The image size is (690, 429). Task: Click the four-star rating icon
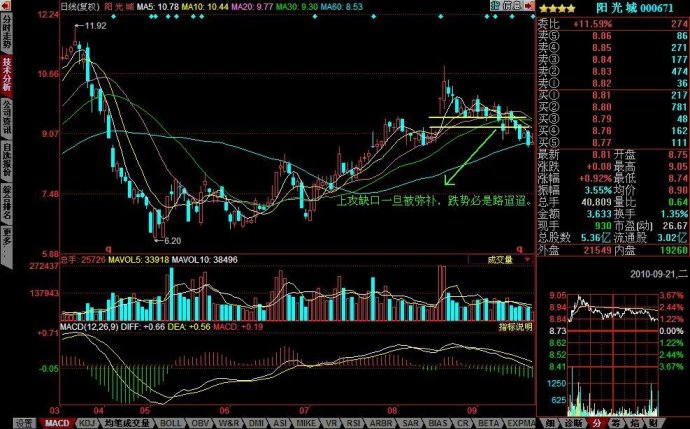pyautogui.click(x=557, y=8)
